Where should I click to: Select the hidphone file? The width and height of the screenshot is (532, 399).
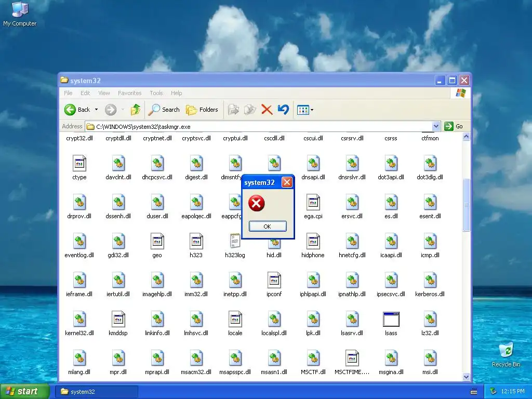coord(313,246)
